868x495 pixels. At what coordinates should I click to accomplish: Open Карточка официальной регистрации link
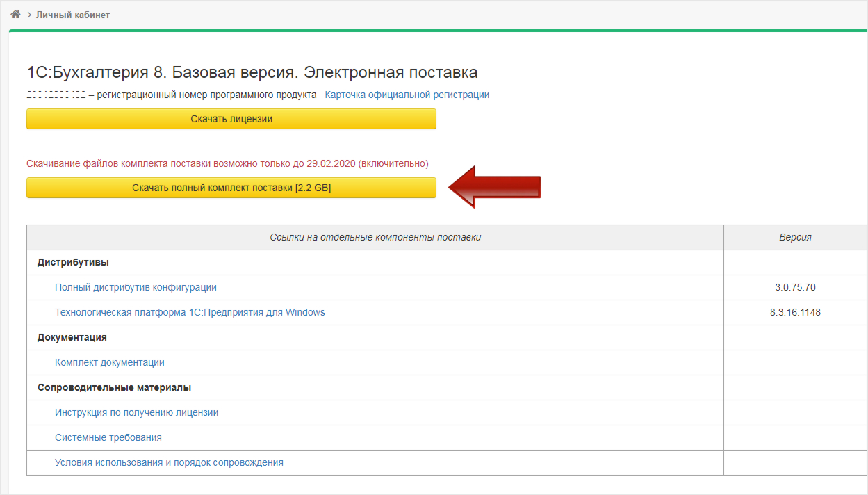407,95
